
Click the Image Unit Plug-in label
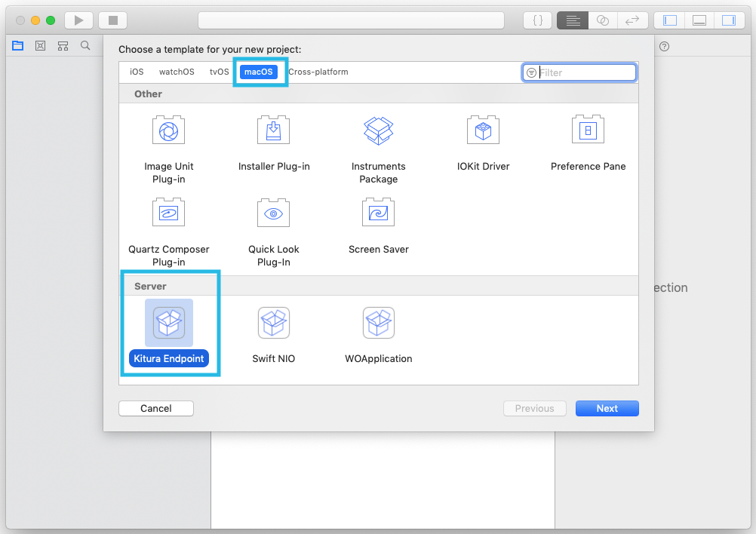[169, 173]
